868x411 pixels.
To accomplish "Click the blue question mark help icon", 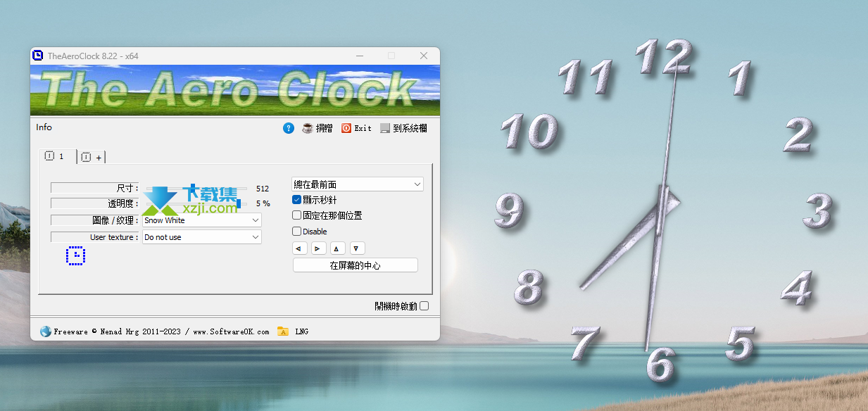I will (x=288, y=128).
